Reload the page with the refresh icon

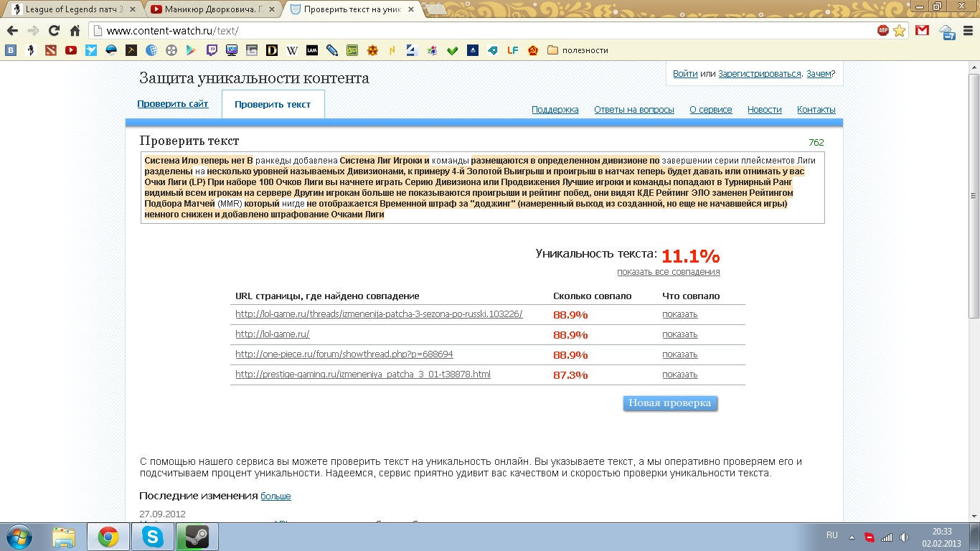pyautogui.click(x=54, y=31)
